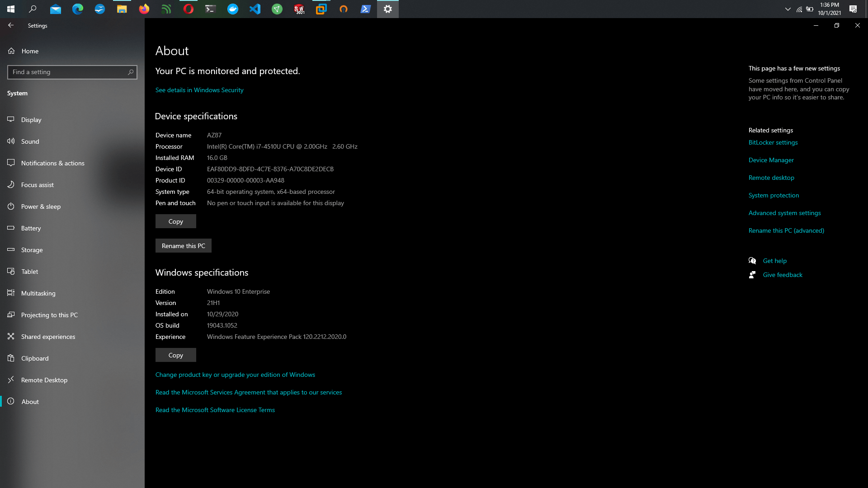
Task: Open the Storage settings page
Action: pyautogui.click(x=32, y=250)
